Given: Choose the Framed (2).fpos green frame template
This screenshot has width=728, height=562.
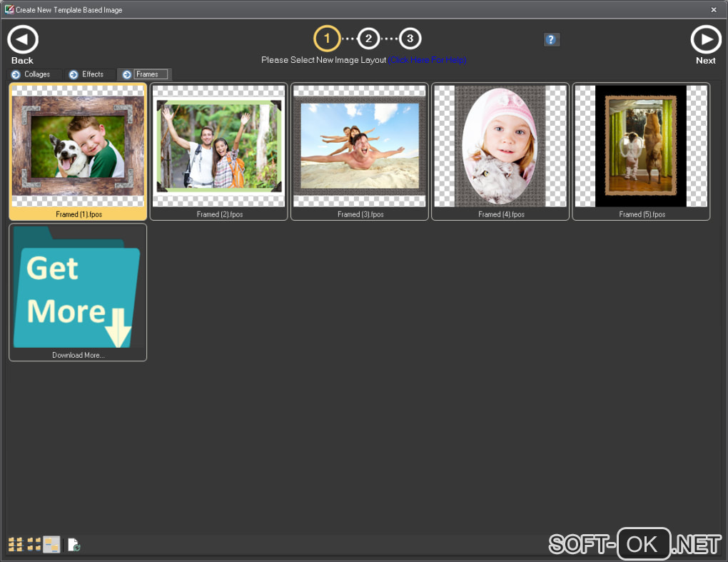Looking at the screenshot, I should click(x=218, y=151).
